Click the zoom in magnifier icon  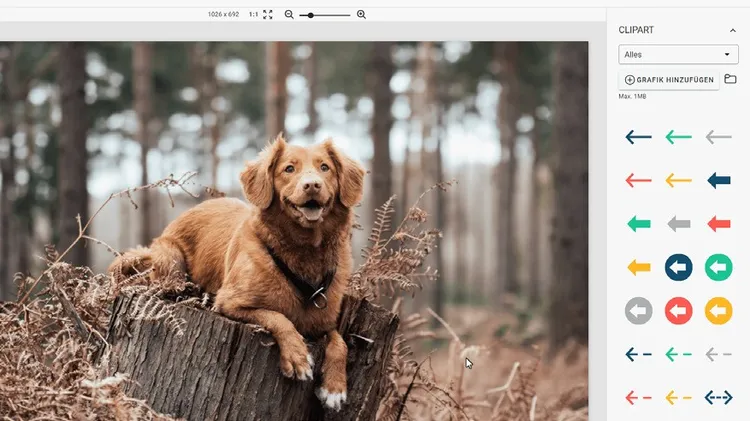(361, 15)
